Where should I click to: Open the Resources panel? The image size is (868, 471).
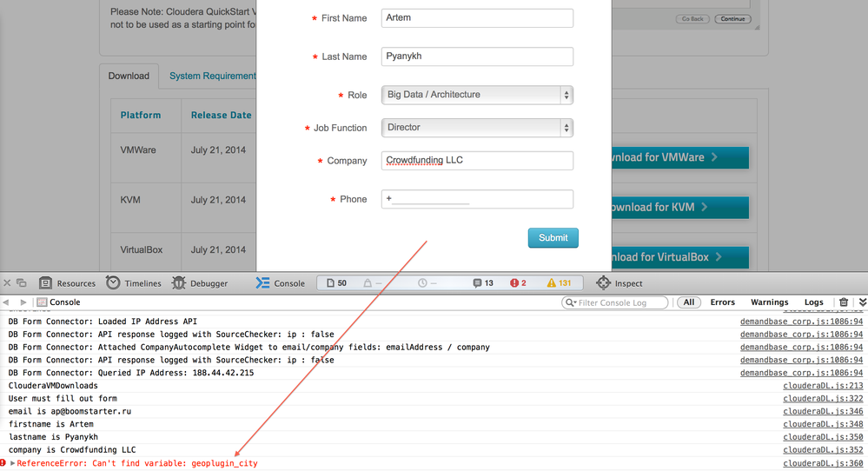(x=67, y=283)
